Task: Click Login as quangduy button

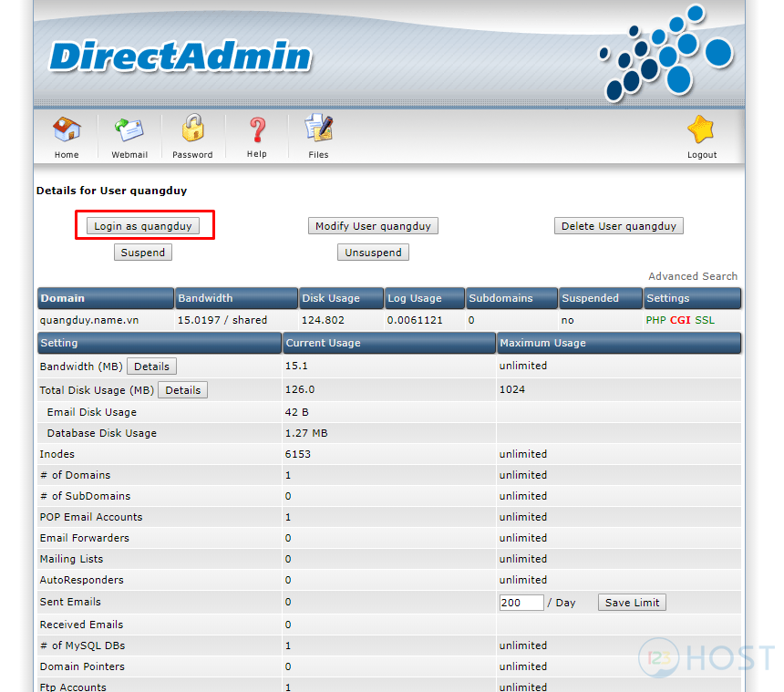Action: click(143, 226)
